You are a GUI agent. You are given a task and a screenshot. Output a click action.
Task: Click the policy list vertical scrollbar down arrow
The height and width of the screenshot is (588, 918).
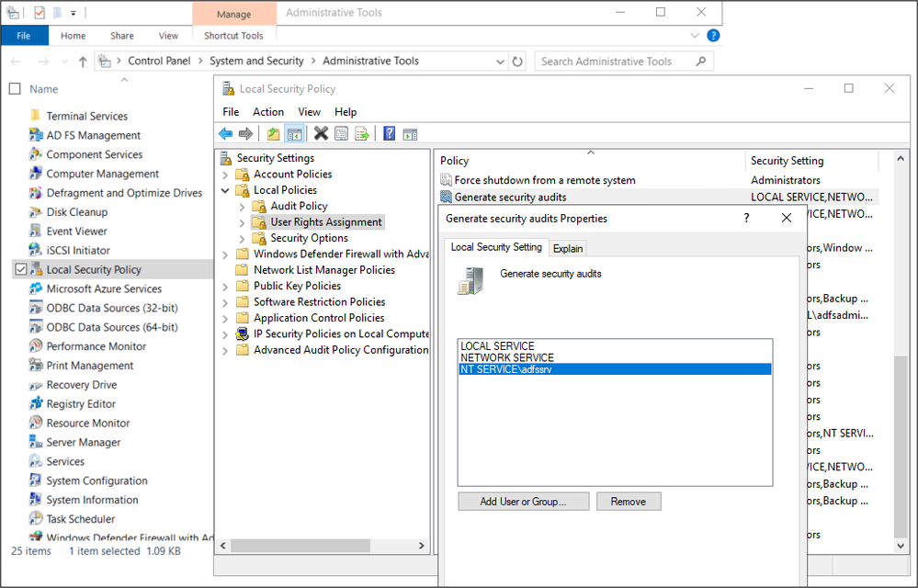tap(901, 546)
